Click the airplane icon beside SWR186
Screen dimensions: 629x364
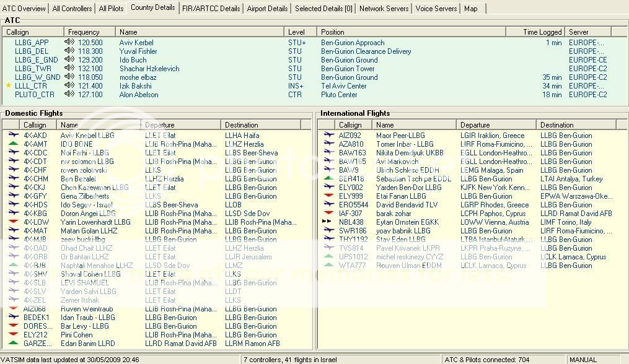point(328,231)
